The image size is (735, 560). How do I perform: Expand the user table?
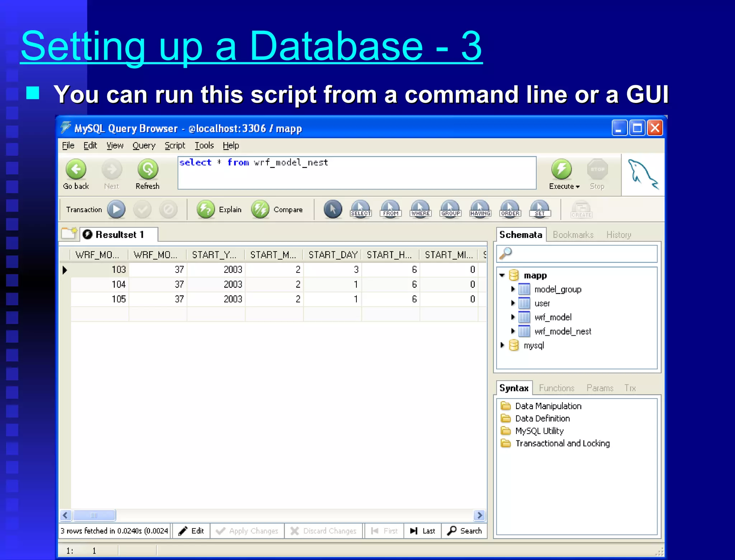click(513, 303)
